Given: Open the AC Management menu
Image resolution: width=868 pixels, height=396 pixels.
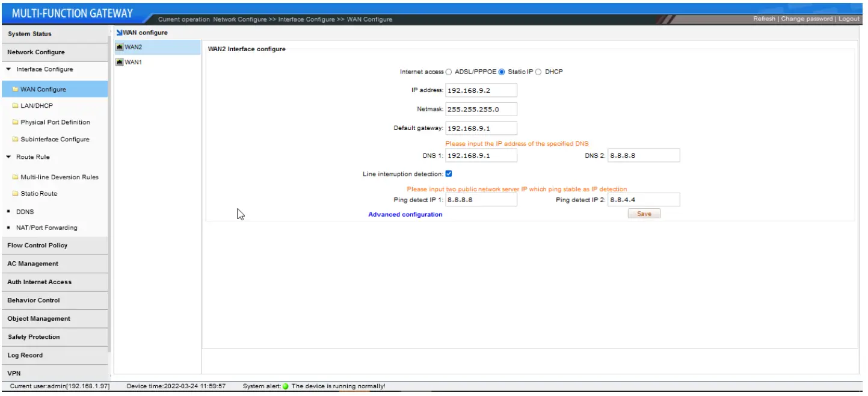Looking at the screenshot, I should [54, 264].
